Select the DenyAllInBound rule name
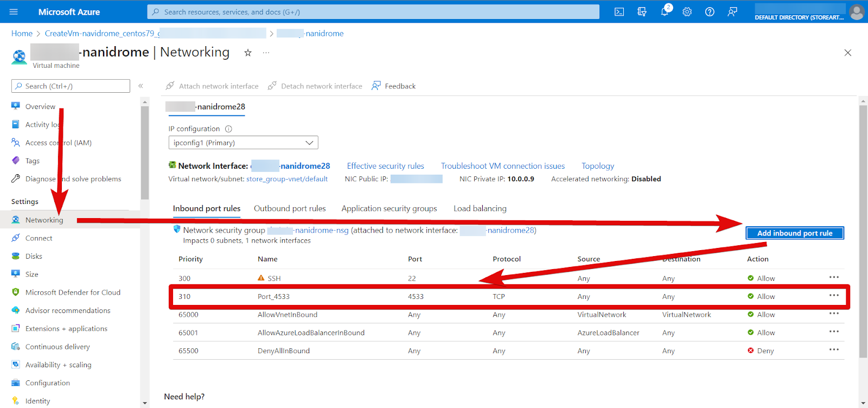This screenshot has width=868, height=408. [x=284, y=351]
